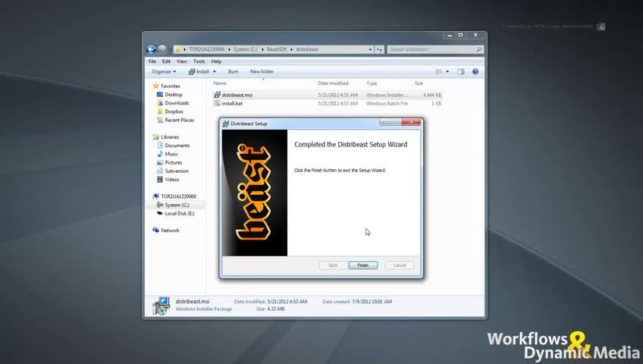Open the Music library
Viewport: 643px width, 364px height.
click(x=171, y=154)
